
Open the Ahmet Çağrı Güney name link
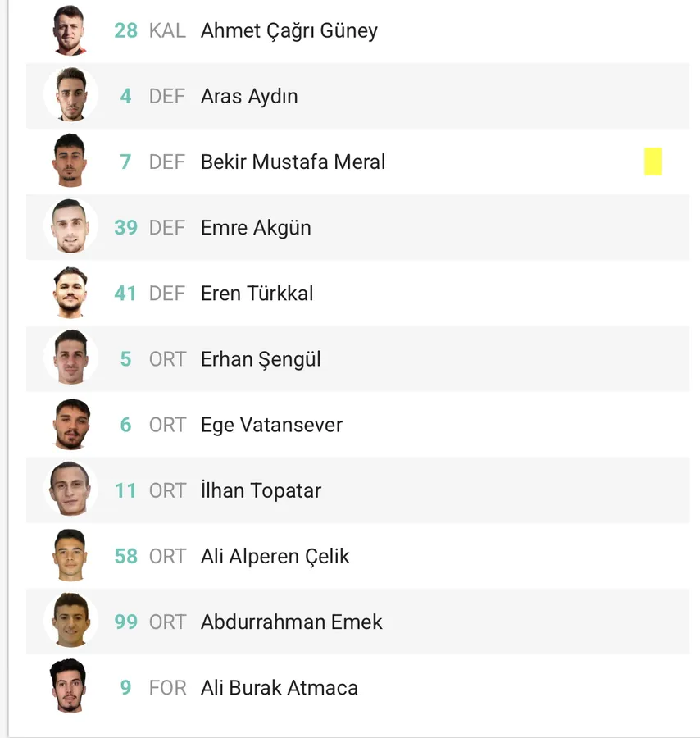click(289, 31)
